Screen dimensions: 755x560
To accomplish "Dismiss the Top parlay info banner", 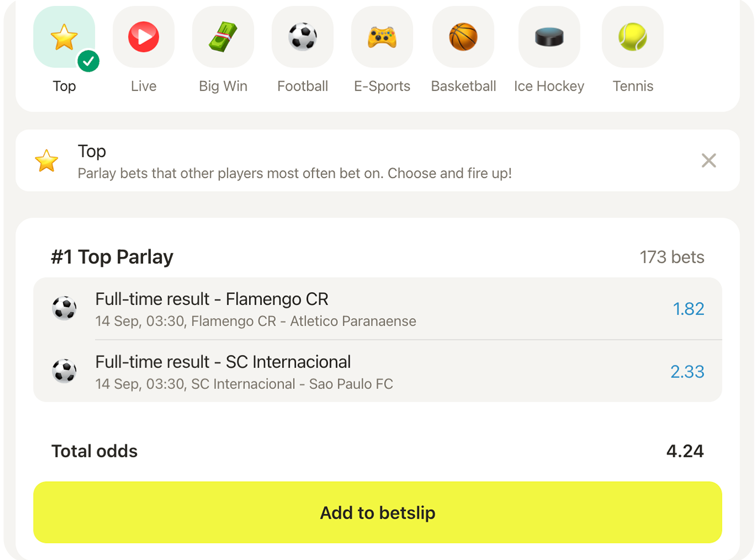I will 709,161.
